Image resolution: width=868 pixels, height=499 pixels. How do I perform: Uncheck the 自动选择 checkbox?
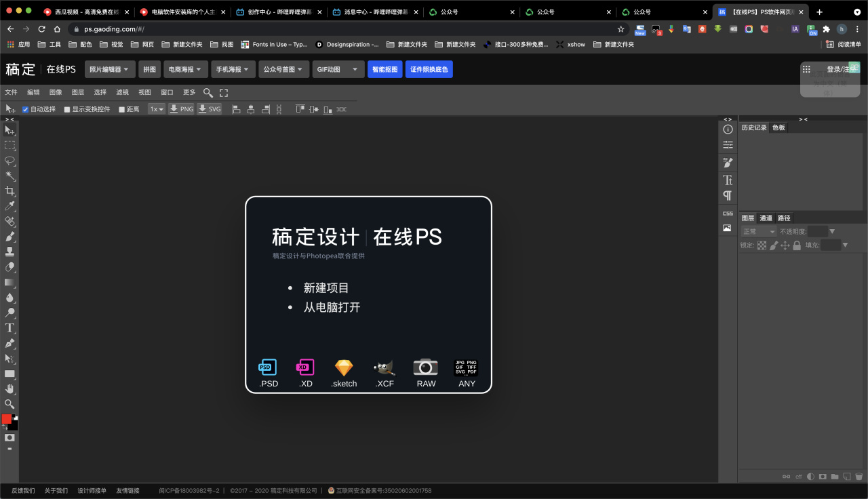26,109
